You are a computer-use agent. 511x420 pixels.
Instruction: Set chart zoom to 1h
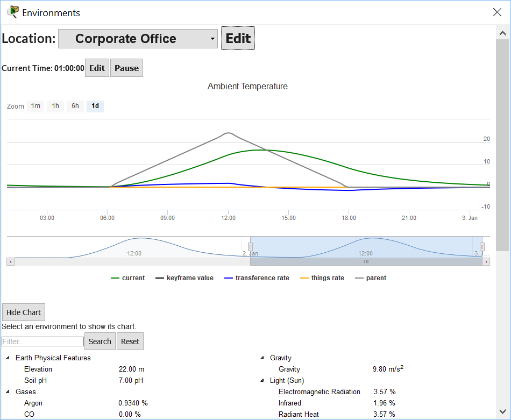tap(55, 106)
